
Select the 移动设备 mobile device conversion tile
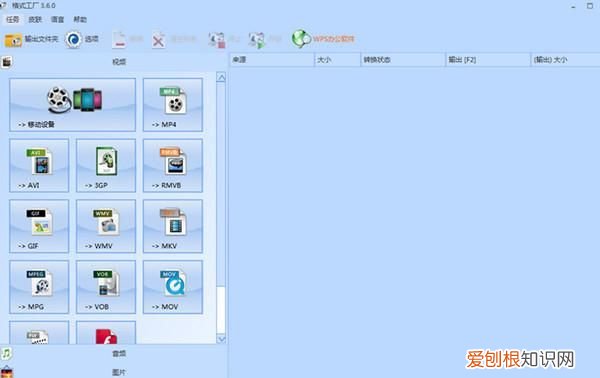(72, 105)
